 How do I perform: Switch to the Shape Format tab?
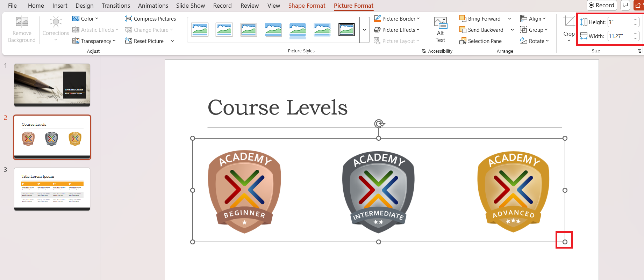pyautogui.click(x=307, y=6)
